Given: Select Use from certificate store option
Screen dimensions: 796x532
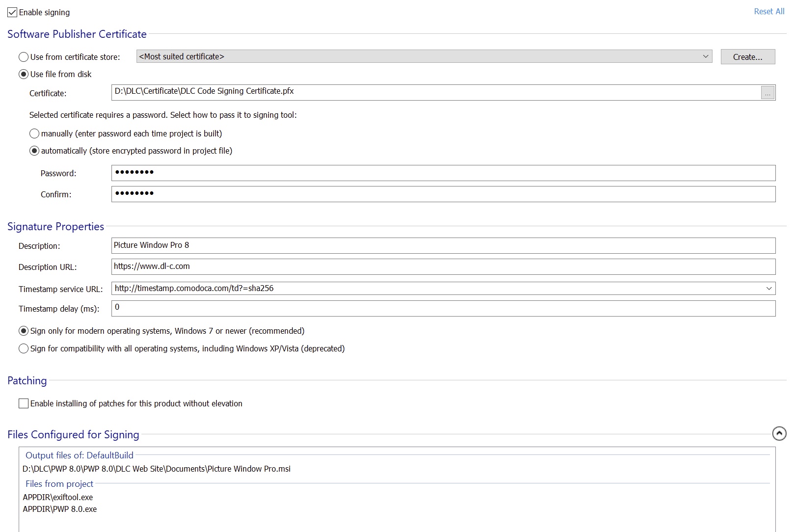Looking at the screenshot, I should [x=24, y=57].
